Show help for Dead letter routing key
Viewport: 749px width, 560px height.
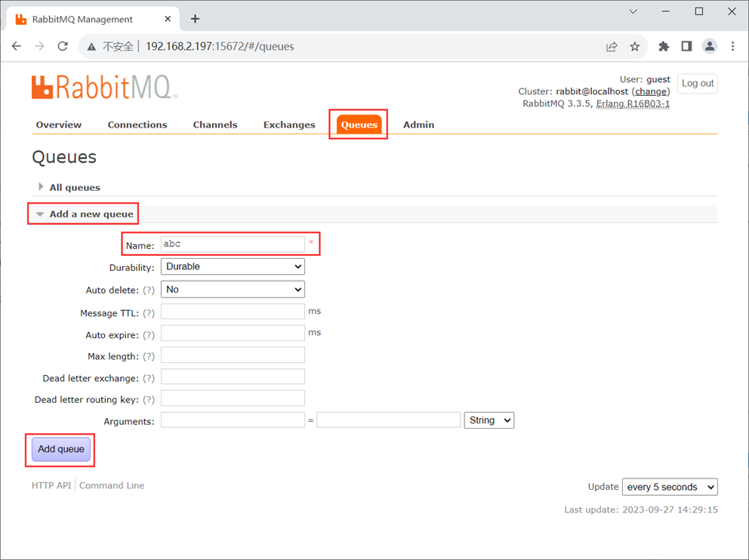(149, 399)
